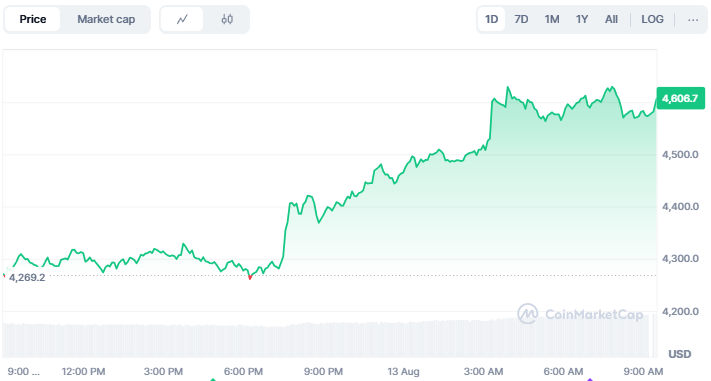Click the 4,300.0 y-axis label

[x=680, y=259]
